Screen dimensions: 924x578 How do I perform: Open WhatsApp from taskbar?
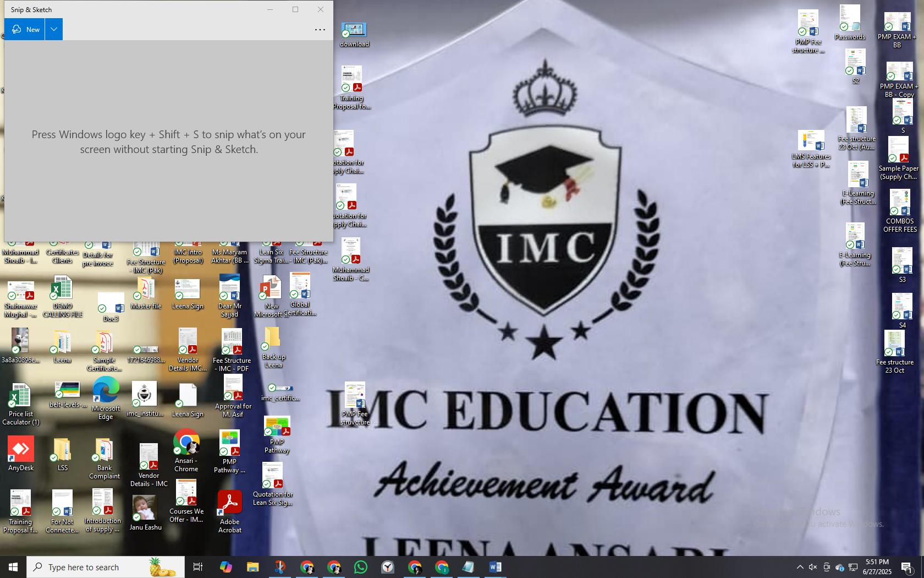tap(361, 567)
